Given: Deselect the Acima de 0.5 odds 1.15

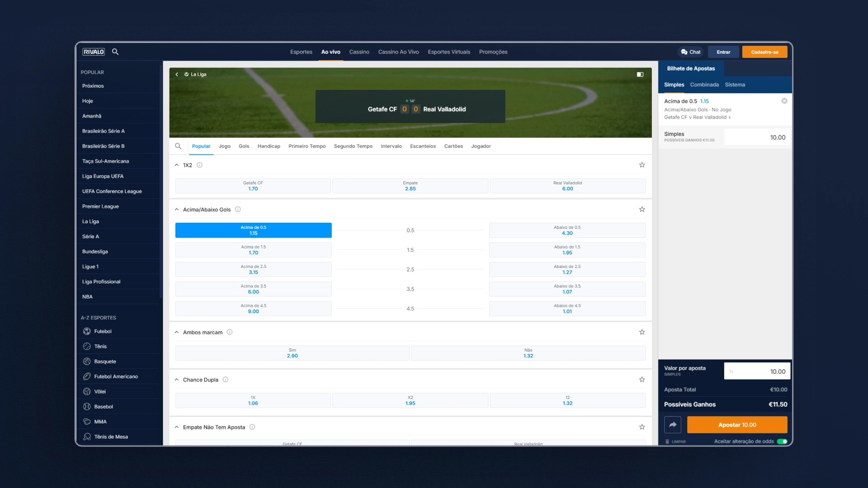Looking at the screenshot, I should 253,230.
